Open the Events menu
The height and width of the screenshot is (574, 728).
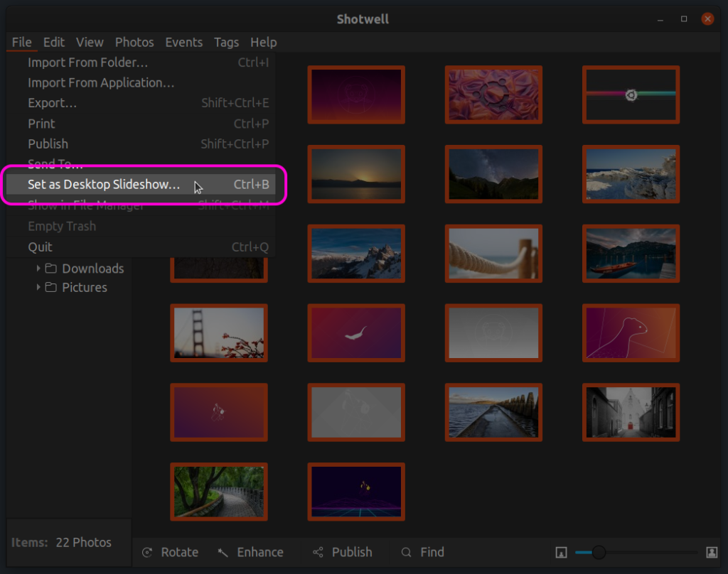tap(184, 42)
